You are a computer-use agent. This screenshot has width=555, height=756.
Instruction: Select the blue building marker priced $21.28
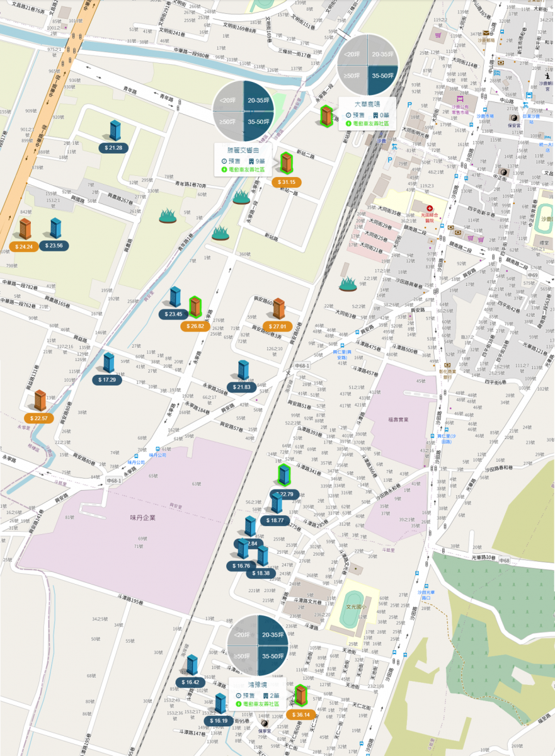(115, 131)
